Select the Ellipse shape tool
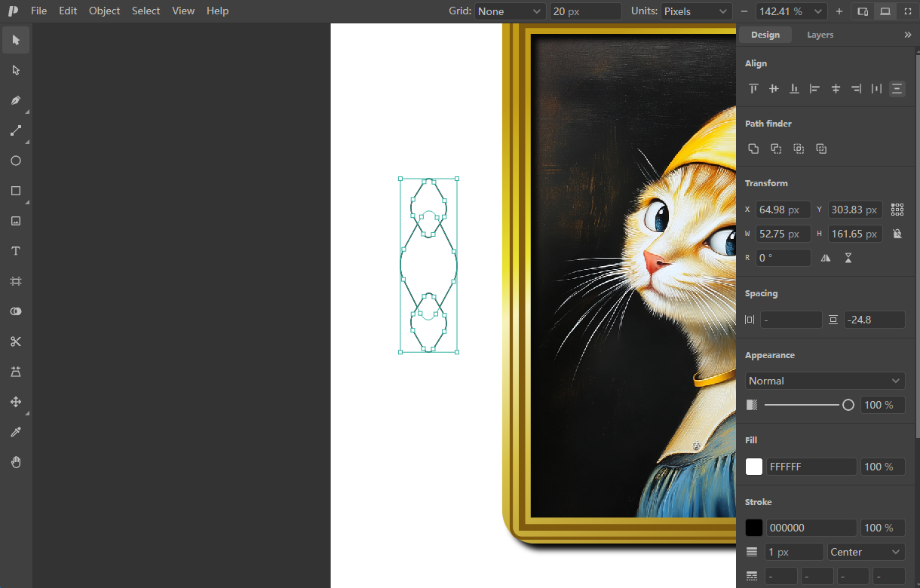The width and height of the screenshot is (920, 588). 16,161
